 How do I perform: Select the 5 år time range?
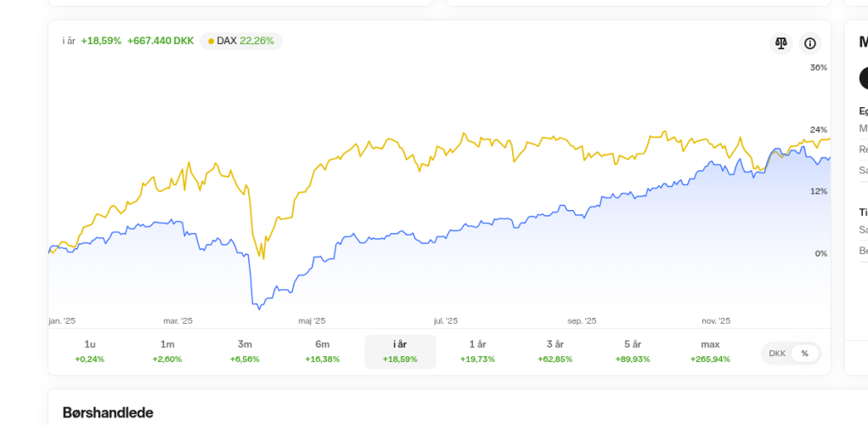pos(633,351)
